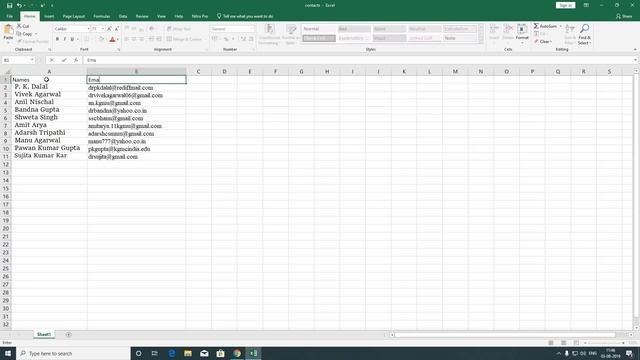Select column C header

(x=198, y=71)
